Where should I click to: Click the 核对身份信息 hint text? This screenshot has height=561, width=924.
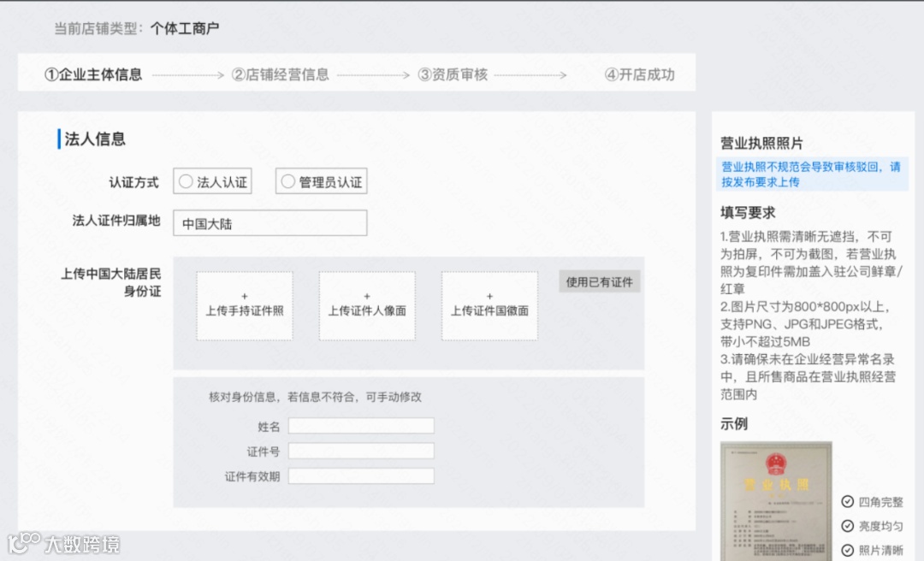315,397
